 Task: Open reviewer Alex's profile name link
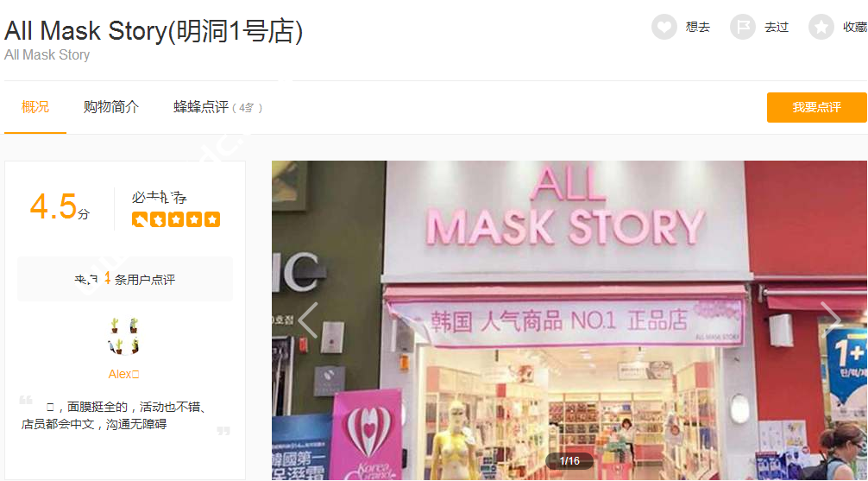click(x=123, y=375)
